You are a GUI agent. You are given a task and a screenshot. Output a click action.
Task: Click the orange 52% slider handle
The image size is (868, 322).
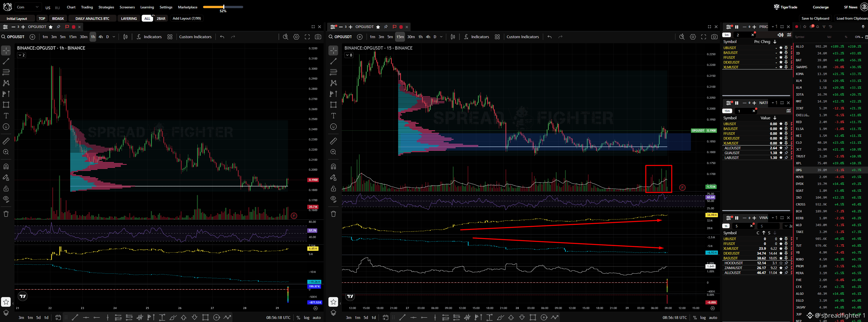tap(224, 7)
